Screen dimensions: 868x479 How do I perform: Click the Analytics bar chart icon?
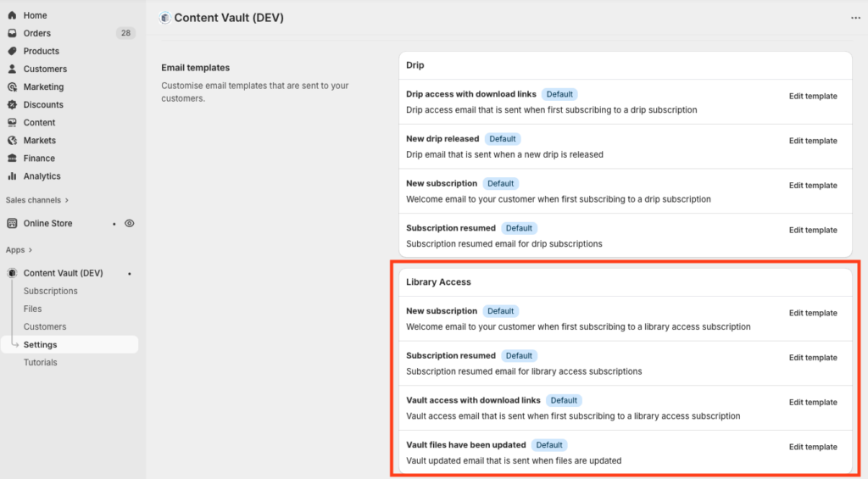pyautogui.click(x=12, y=176)
